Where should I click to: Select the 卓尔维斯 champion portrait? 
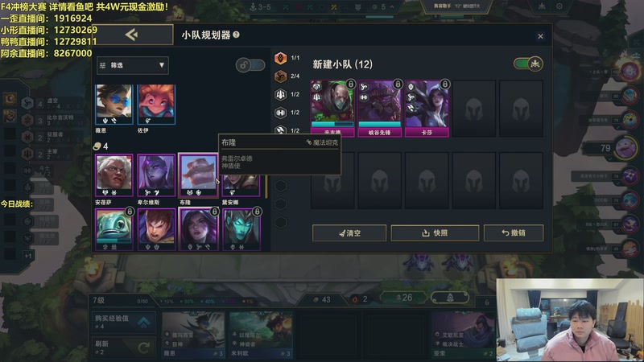pos(156,175)
